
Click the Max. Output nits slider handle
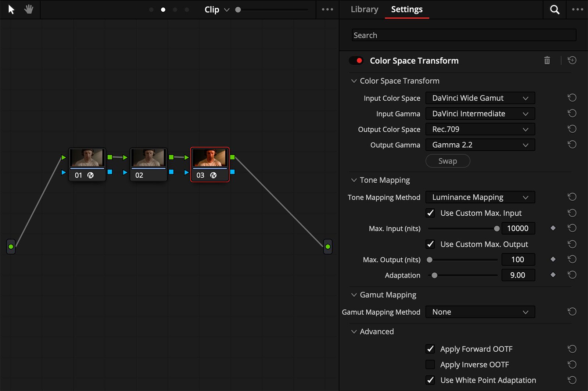point(430,260)
